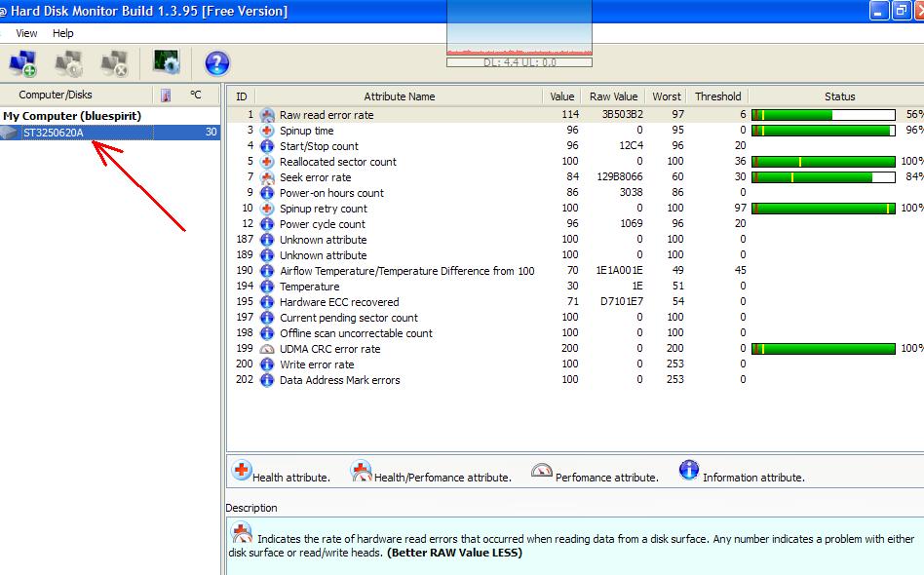
Task: Select the ST3250620A disk in tree
Action: pos(54,133)
